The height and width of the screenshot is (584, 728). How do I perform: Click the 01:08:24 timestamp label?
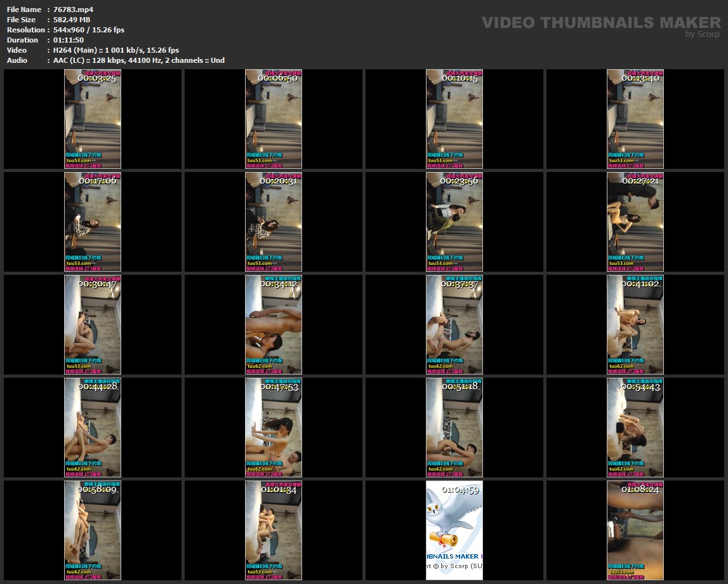coord(640,489)
